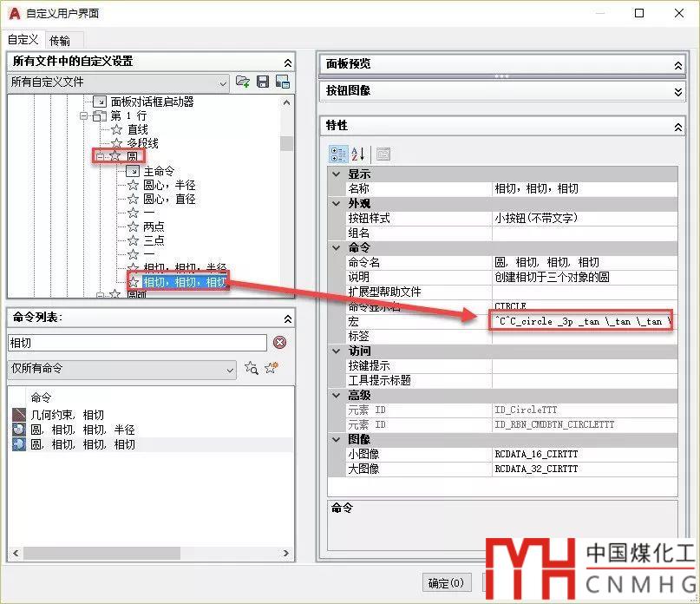
Task: Collapse the 命令 property category
Action: pos(337,248)
